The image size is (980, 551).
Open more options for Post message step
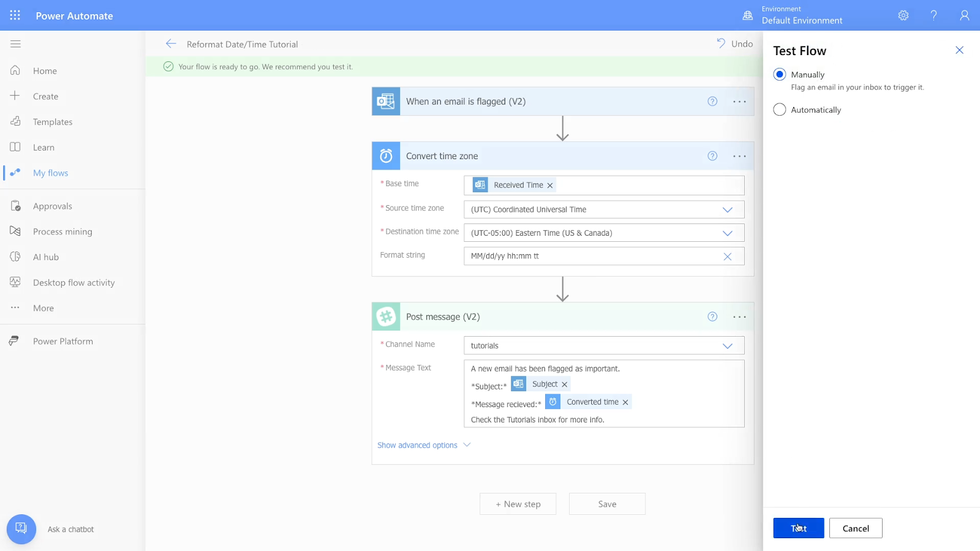click(739, 317)
